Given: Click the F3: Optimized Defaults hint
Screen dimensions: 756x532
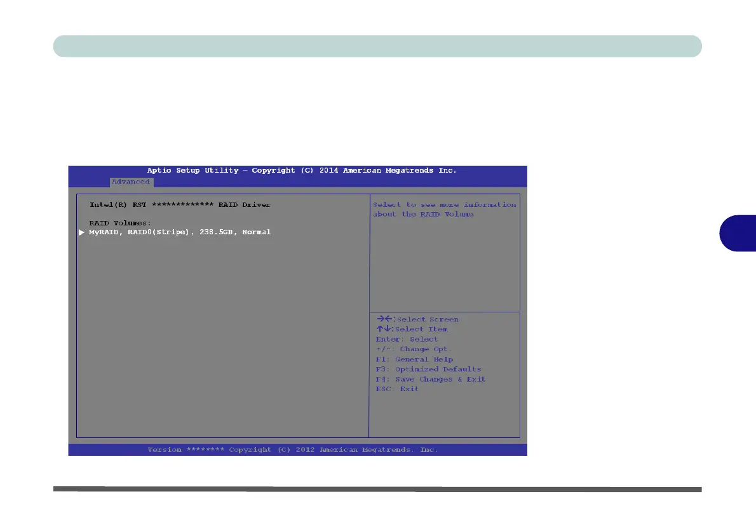Looking at the screenshot, I should click(x=428, y=369).
